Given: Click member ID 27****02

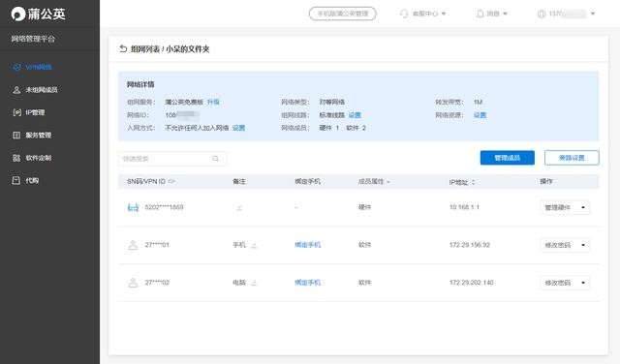Looking at the screenshot, I should (157, 283).
